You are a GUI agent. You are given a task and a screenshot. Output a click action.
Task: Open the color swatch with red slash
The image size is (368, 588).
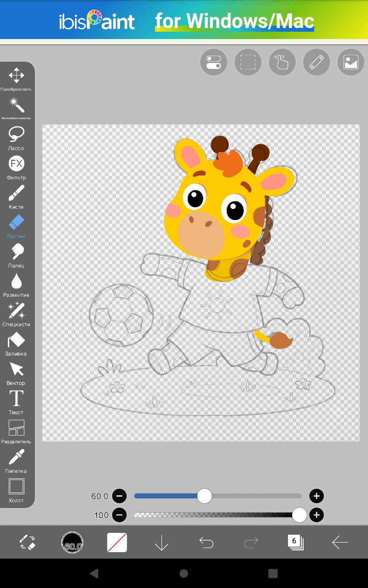point(117,543)
